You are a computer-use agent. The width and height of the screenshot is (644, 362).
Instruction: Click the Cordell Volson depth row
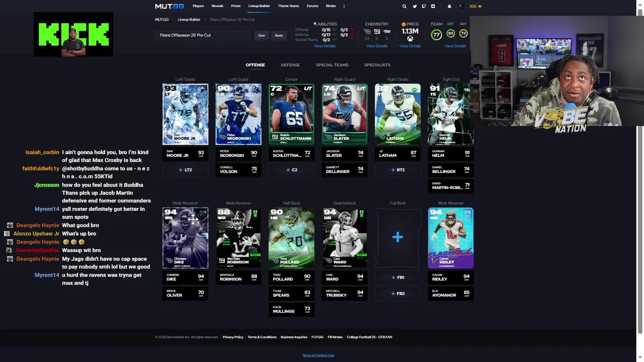point(238,170)
